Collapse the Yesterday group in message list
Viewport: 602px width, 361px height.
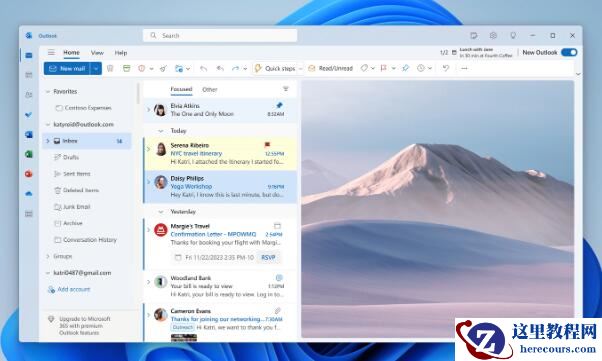[x=161, y=212]
